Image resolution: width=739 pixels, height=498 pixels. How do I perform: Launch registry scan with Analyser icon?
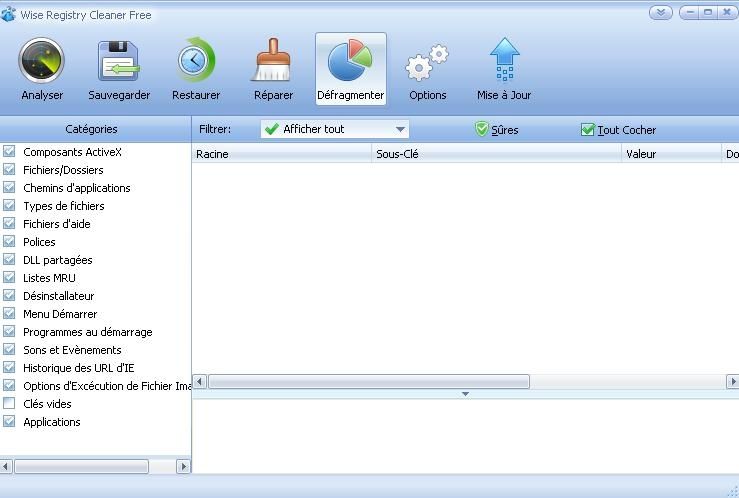pyautogui.click(x=41, y=61)
